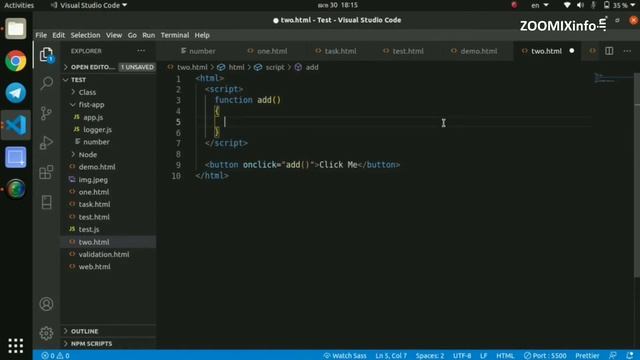Open the Help menu

coord(202,35)
